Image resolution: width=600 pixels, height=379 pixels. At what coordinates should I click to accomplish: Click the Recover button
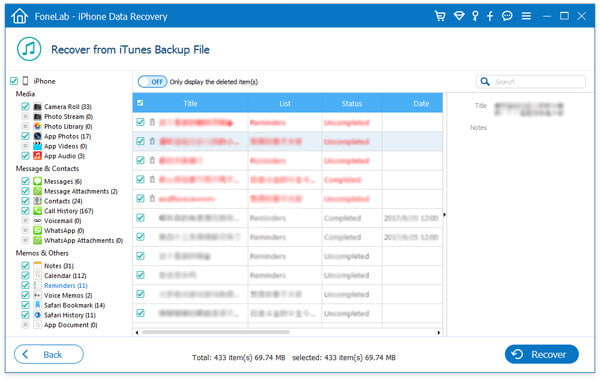pyautogui.click(x=541, y=354)
